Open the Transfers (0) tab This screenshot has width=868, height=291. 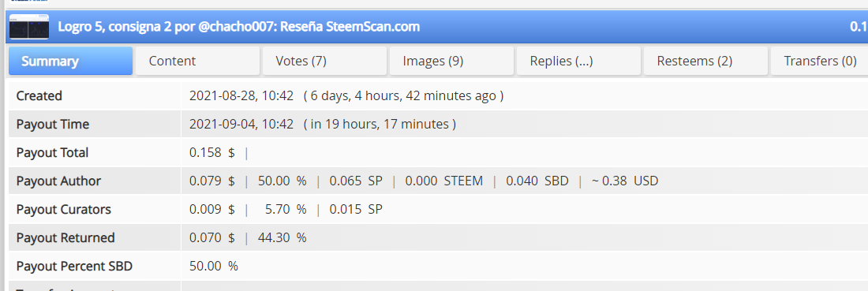(819, 61)
